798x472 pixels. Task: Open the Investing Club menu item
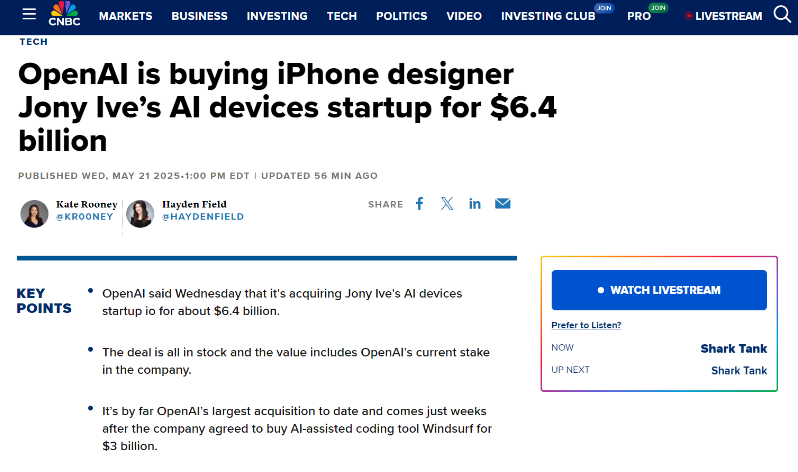[545, 17]
